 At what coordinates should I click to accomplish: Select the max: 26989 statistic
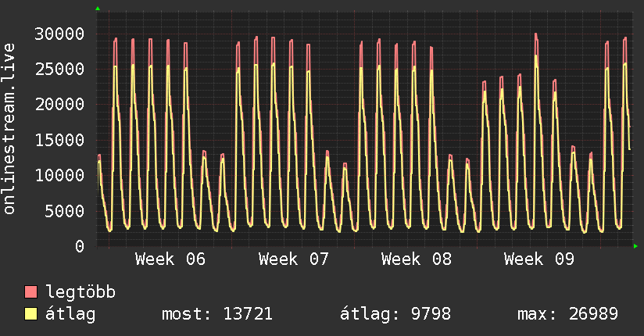point(567,314)
